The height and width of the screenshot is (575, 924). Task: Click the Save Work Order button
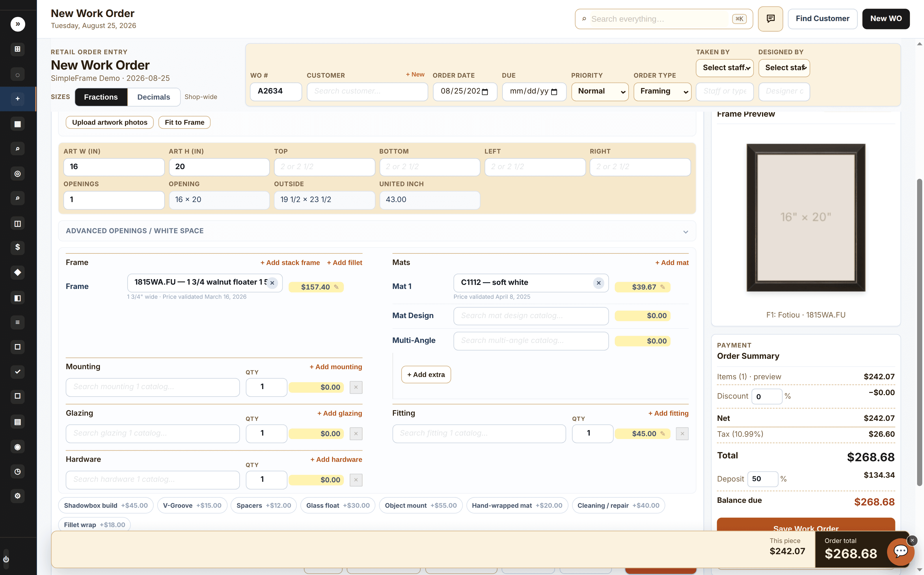tap(806, 525)
